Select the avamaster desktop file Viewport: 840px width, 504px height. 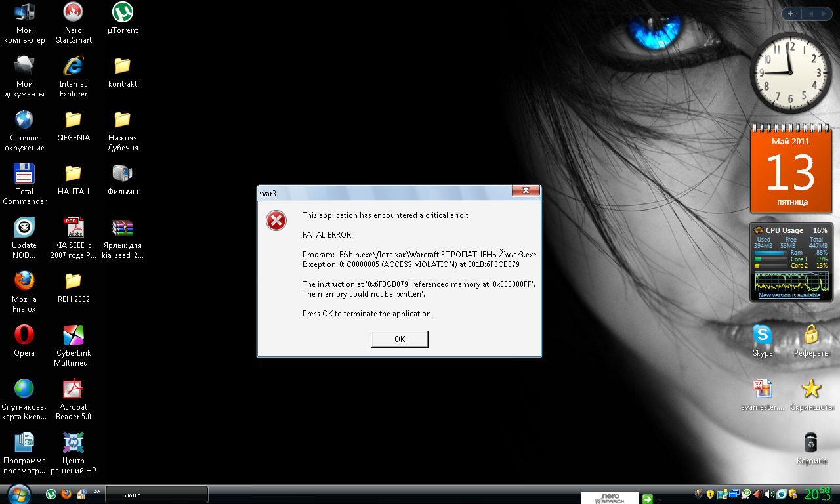pyautogui.click(x=763, y=394)
